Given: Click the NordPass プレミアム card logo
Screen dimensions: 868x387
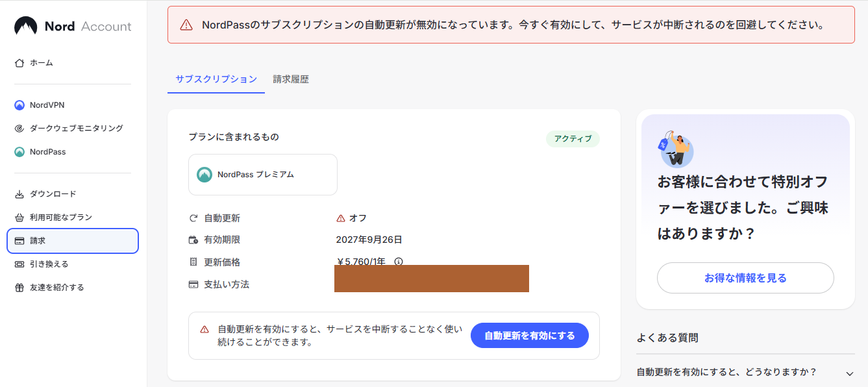Looking at the screenshot, I should (x=205, y=175).
